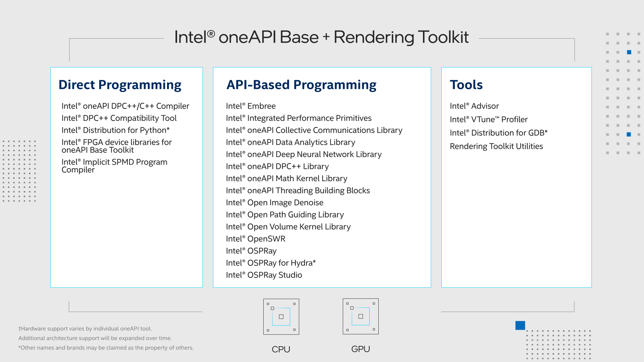Click Intel Open Image Denoise entry
This screenshot has width=644, height=362.
274,202
